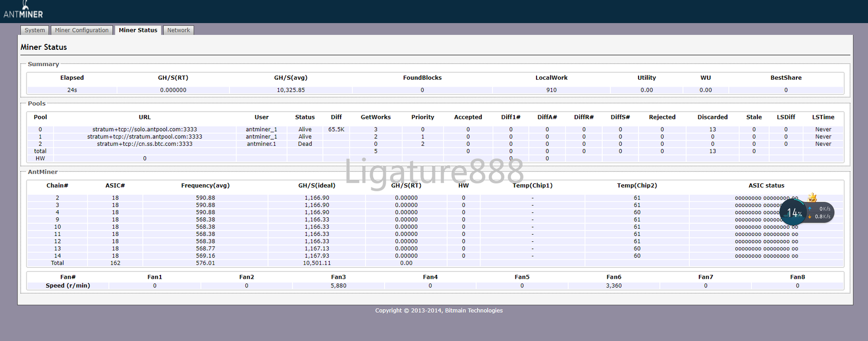The height and width of the screenshot is (341, 868).
Task: Click the 'Fan#' header label
Action: (68, 277)
